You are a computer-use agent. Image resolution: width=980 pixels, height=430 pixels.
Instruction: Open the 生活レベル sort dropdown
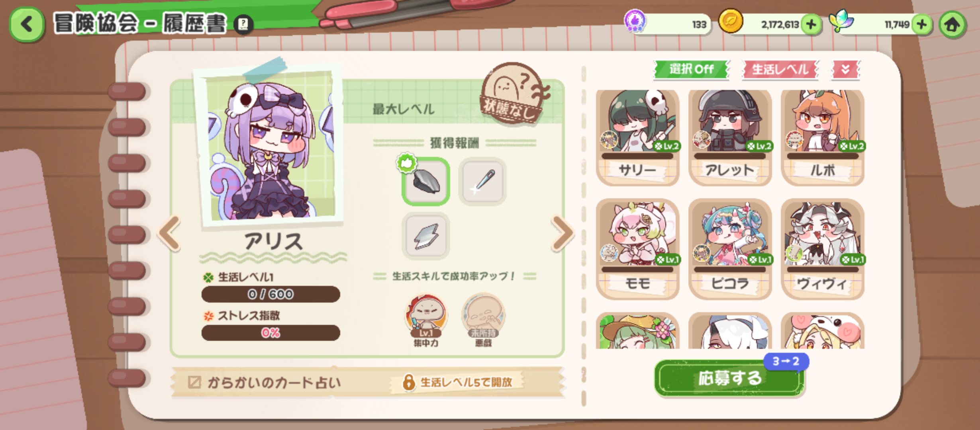coord(780,69)
